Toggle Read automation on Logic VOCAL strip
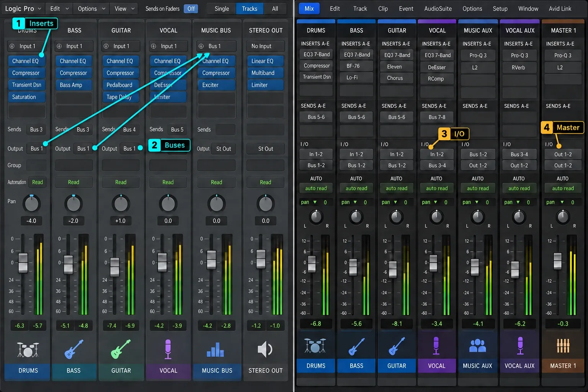 pyautogui.click(x=168, y=182)
